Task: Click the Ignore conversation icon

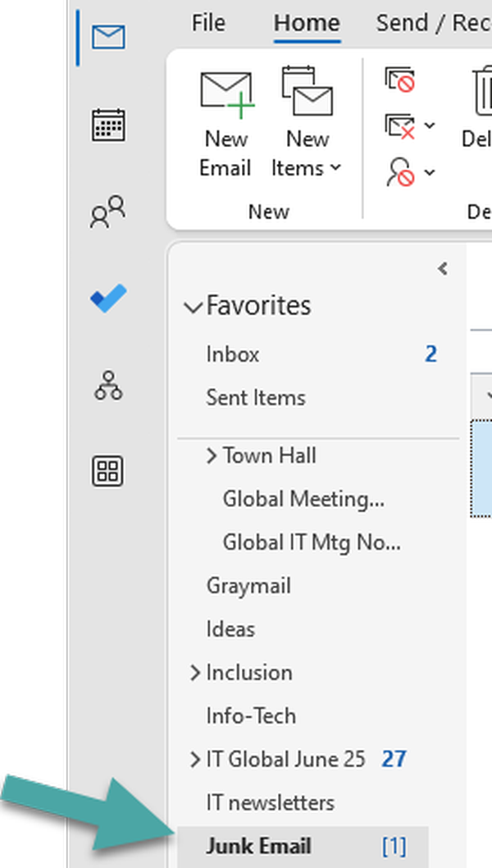Action: (x=400, y=80)
